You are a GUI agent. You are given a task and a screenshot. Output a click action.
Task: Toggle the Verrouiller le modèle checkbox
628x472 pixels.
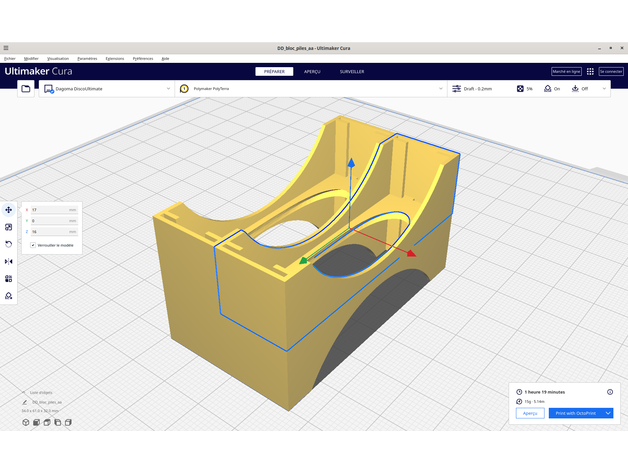pos(33,244)
